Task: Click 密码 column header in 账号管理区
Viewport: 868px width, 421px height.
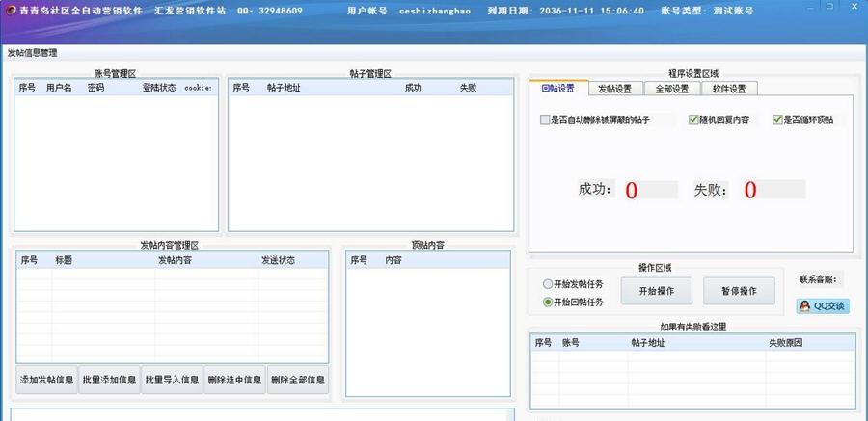Action: tap(95, 88)
